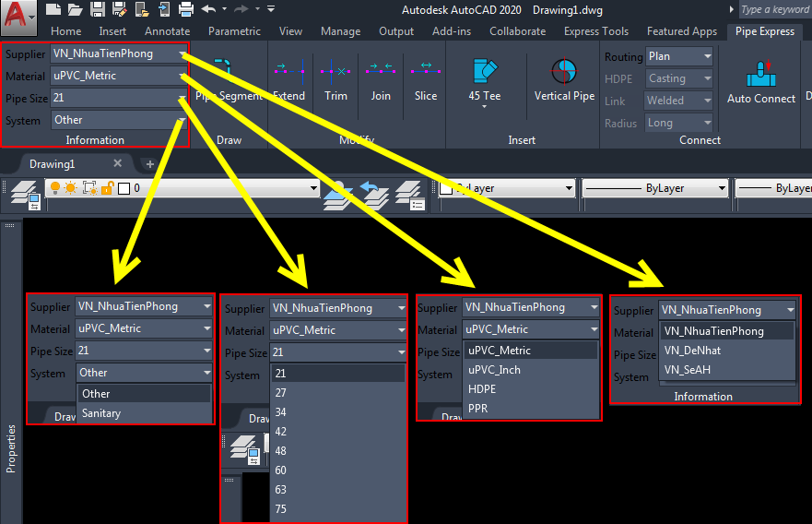Screen dimensions: 812x524
Task: Open the AutoCAD application menu (red A)
Action: [x=18, y=18]
